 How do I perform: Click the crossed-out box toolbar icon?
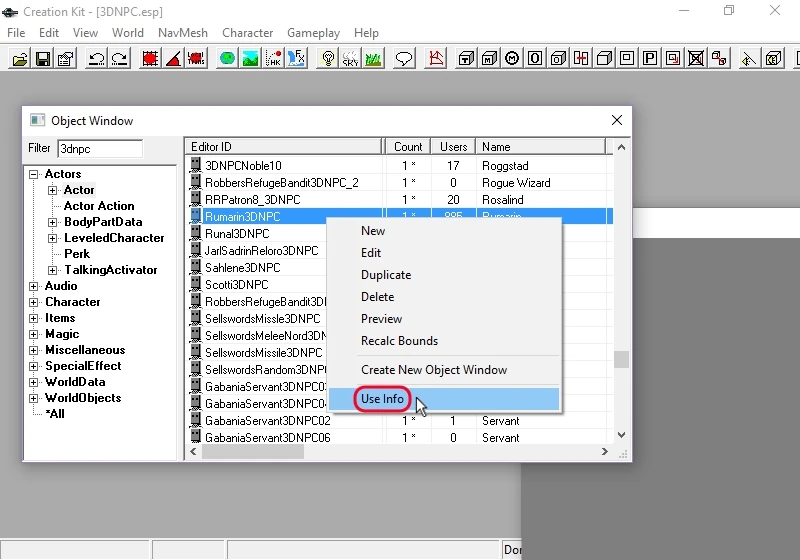pyautogui.click(x=696, y=59)
